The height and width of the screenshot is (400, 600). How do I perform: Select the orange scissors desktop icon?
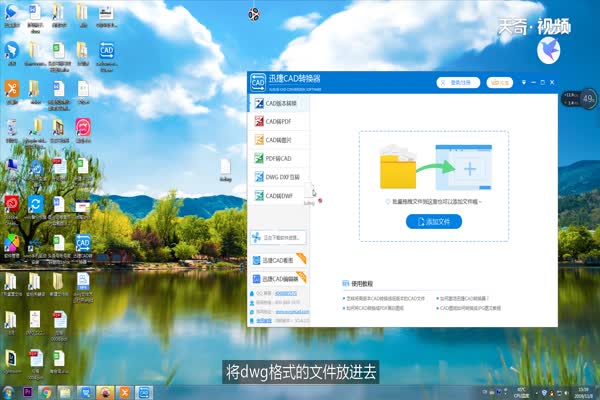(12, 92)
